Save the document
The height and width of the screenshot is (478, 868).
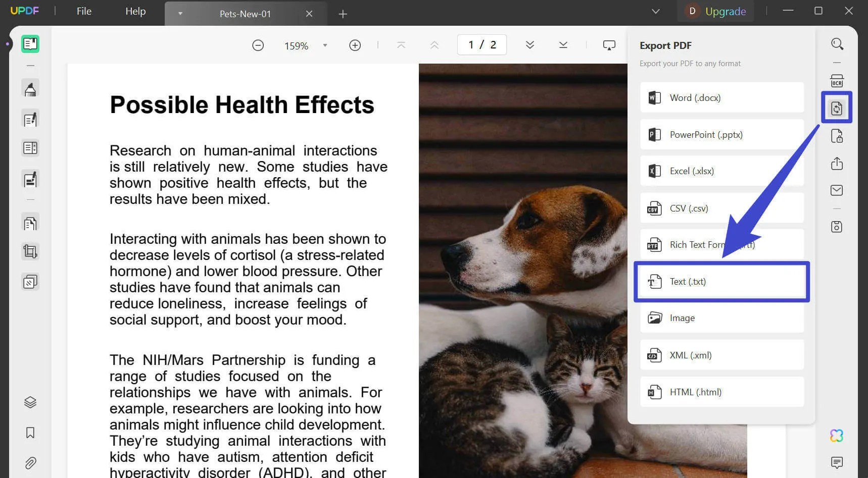(837, 226)
